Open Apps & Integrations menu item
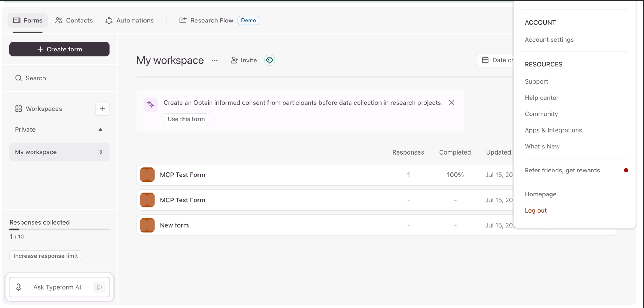The width and height of the screenshot is (644, 308). point(553,130)
